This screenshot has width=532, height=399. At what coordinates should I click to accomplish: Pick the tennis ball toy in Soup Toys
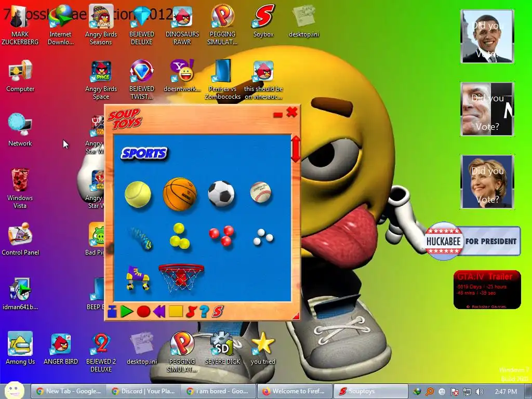click(x=138, y=194)
